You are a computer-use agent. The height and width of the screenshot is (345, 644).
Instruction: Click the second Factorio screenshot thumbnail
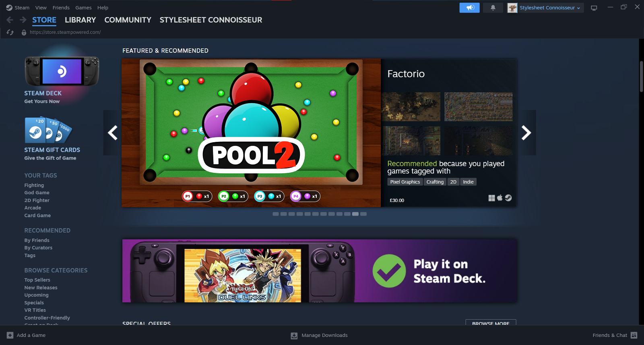coord(478,107)
